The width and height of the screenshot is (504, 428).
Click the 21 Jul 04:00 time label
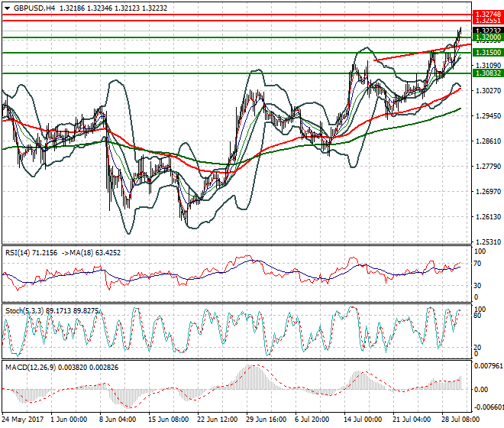click(x=412, y=420)
